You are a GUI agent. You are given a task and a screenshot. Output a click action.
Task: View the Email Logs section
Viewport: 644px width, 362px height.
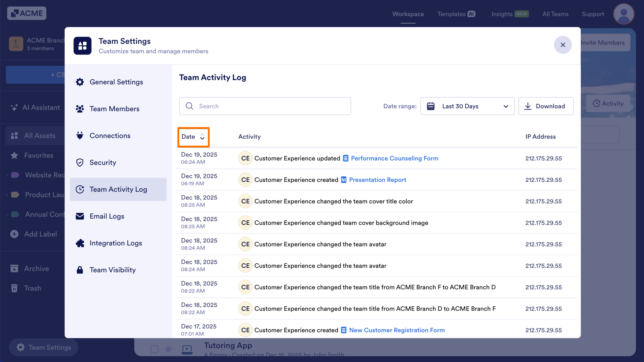coord(107,216)
